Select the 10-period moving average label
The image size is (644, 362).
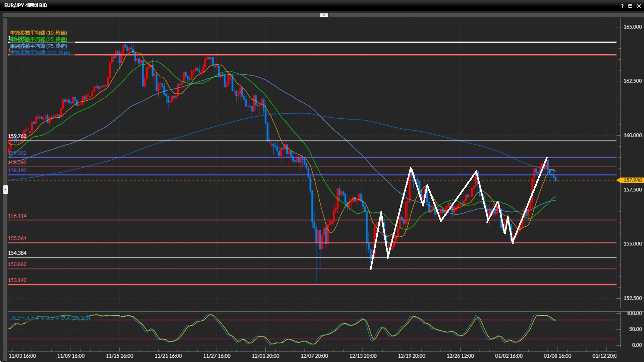(x=39, y=33)
